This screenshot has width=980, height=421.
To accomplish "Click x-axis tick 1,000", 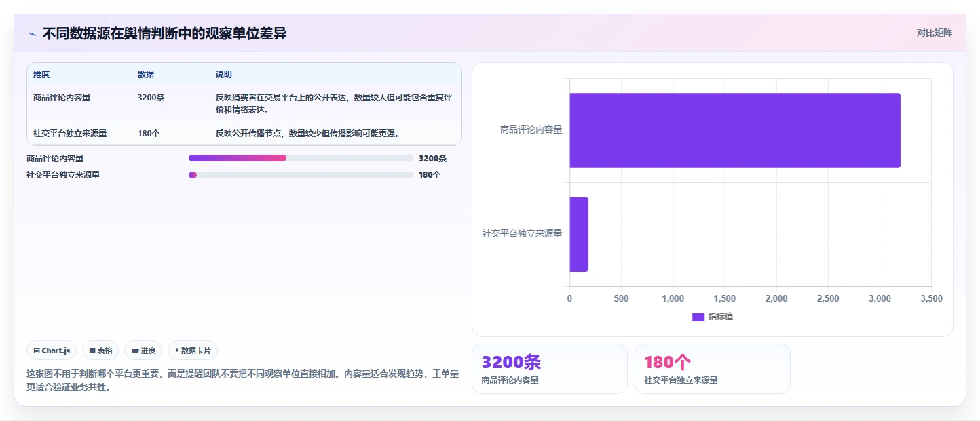I will 673,298.
